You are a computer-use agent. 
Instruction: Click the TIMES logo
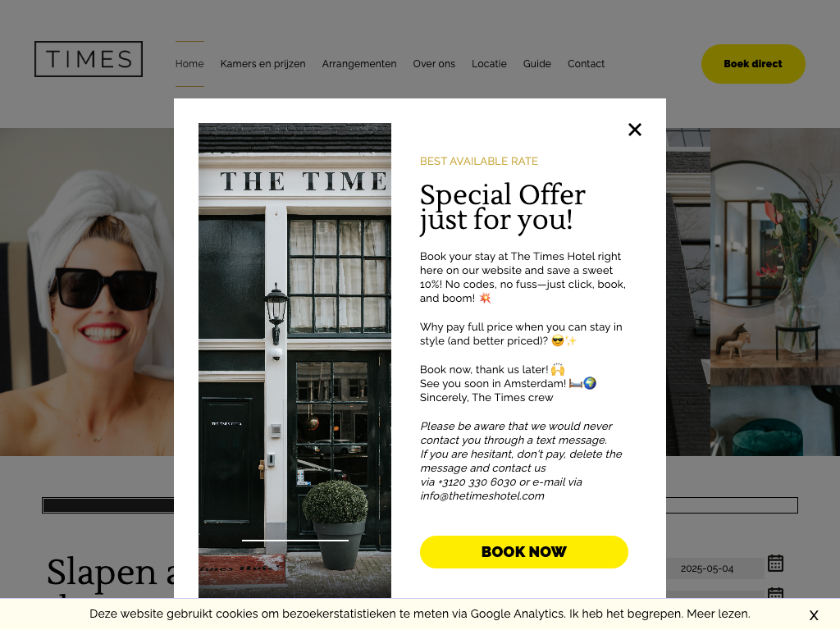click(x=89, y=59)
